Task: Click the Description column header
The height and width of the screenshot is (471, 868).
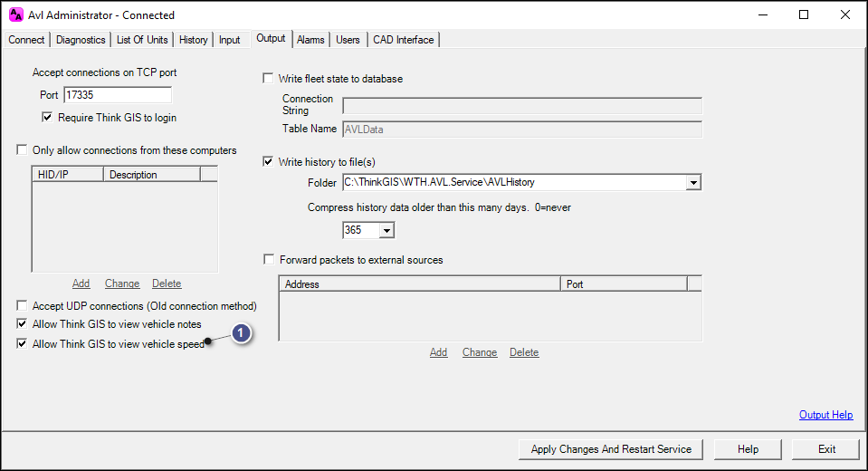Action: click(152, 175)
